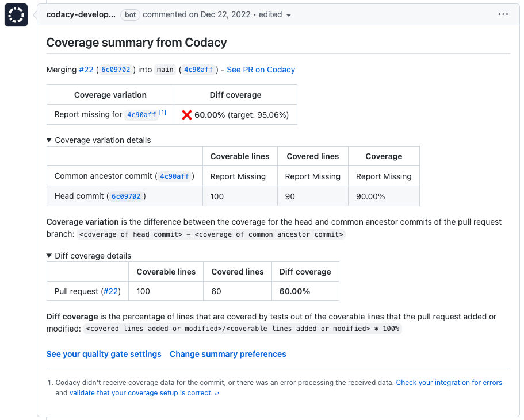The width and height of the screenshot is (524, 420).
Task: Open Change summary preferences
Action: (x=228, y=354)
